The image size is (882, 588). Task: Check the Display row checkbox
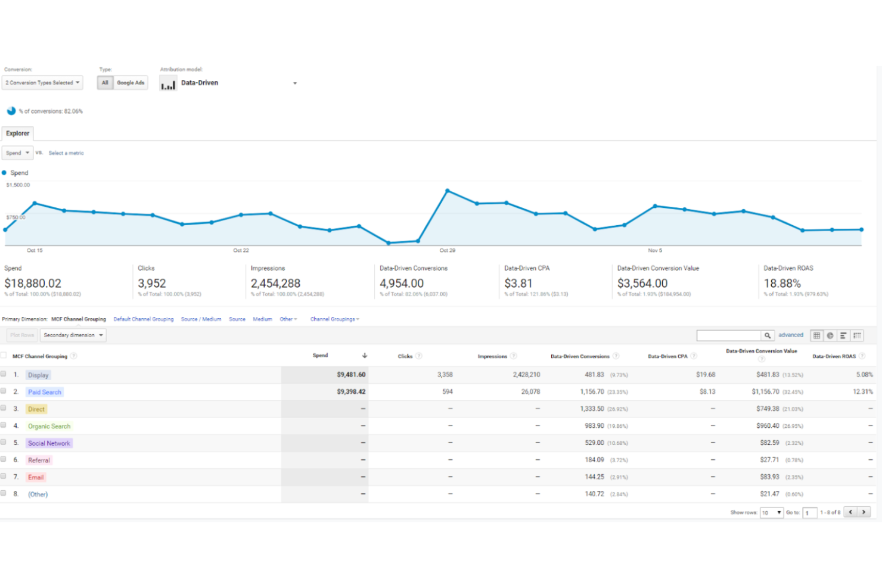click(4, 375)
